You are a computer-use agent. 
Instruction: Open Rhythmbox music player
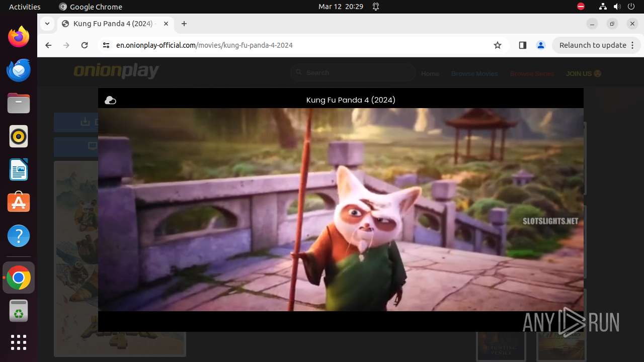19,136
